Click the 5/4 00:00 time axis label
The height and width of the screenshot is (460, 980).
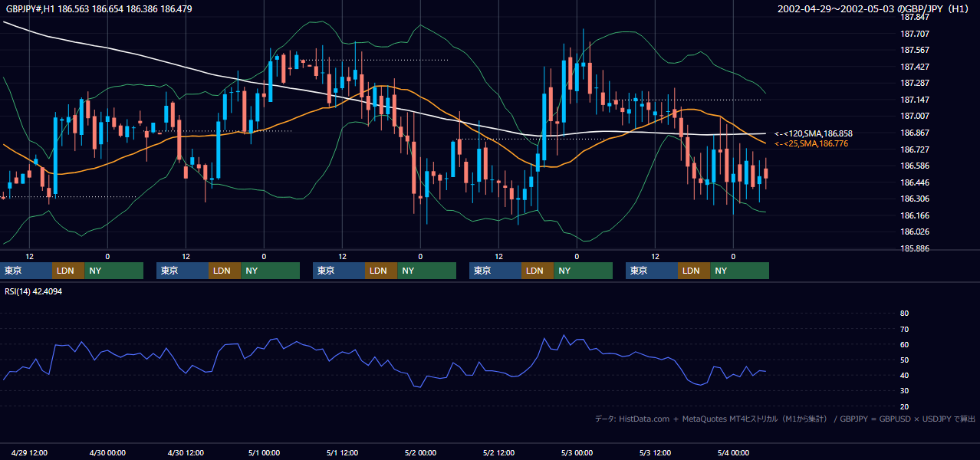734,452
